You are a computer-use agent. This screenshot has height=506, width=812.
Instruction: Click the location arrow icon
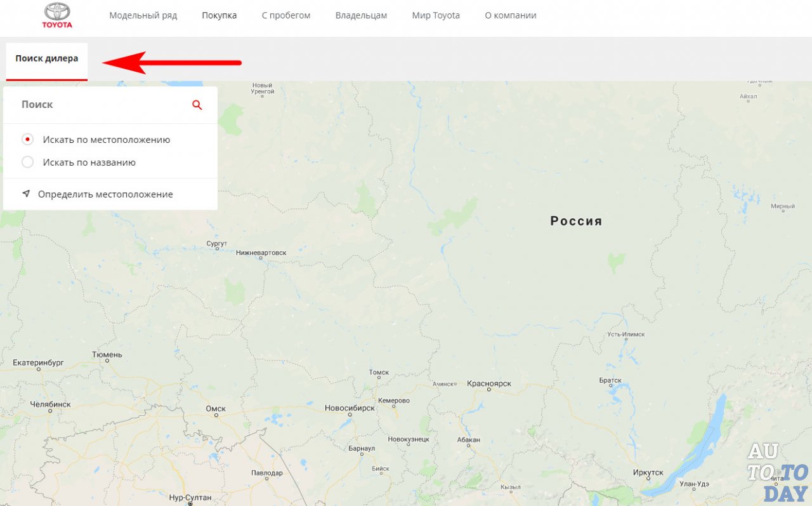pyautogui.click(x=26, y=194)
